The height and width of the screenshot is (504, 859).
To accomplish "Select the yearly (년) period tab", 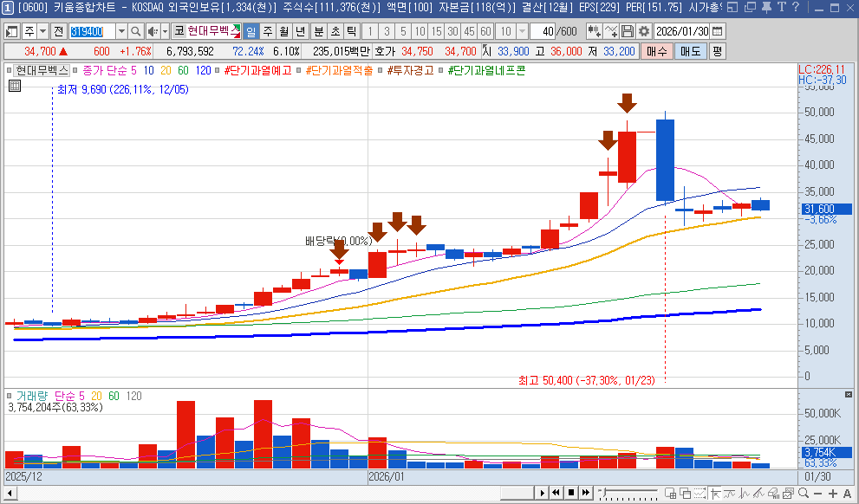I will pos(300,31).
